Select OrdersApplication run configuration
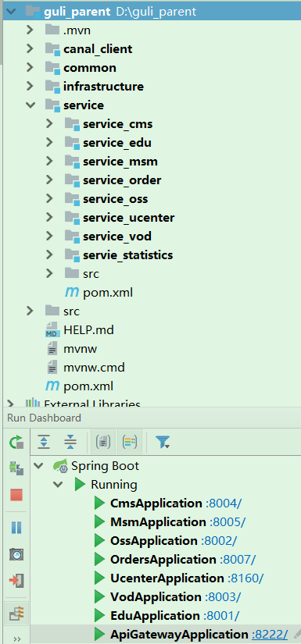Viewport: 301px width, 644px height. (163, 560)
